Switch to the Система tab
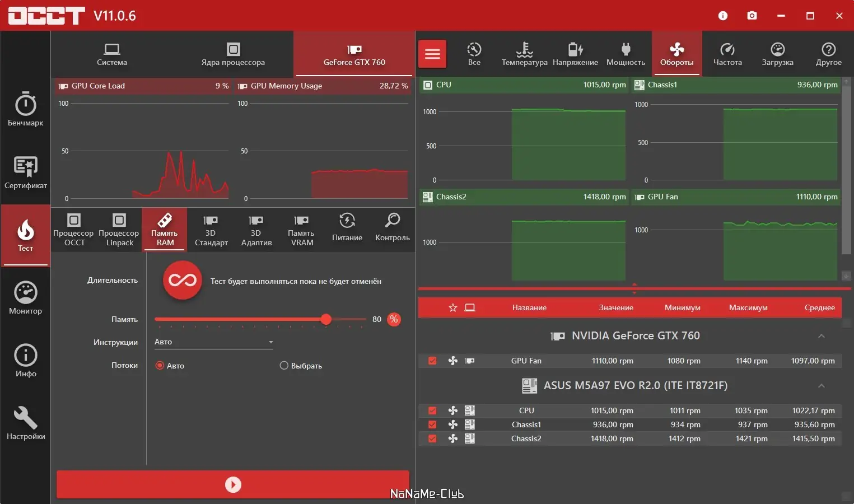Image resolution: width=854 pixels, height=504 pixels. pos(112,54)
